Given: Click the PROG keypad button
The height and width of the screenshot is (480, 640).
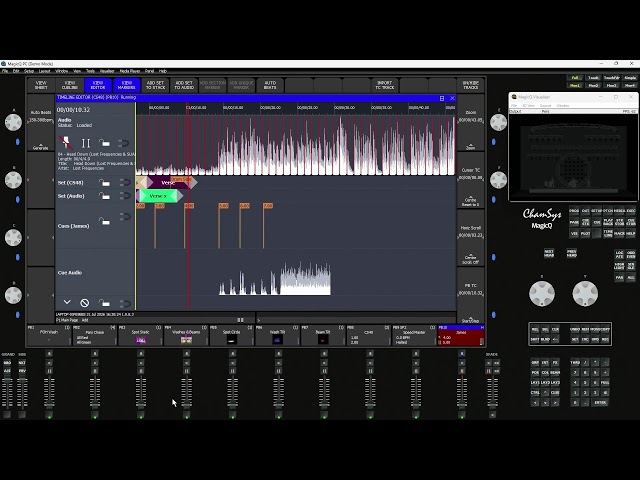Looking at the screenshot, I should [574, 211].
